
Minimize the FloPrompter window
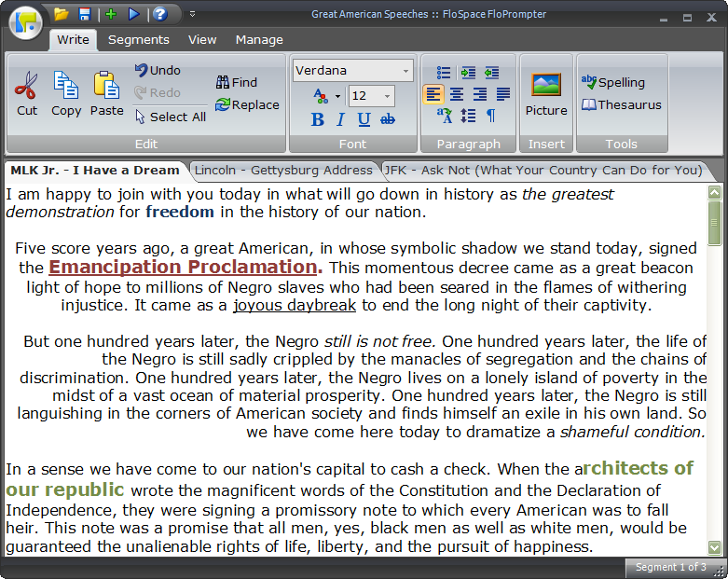click(x=664, y=18)
